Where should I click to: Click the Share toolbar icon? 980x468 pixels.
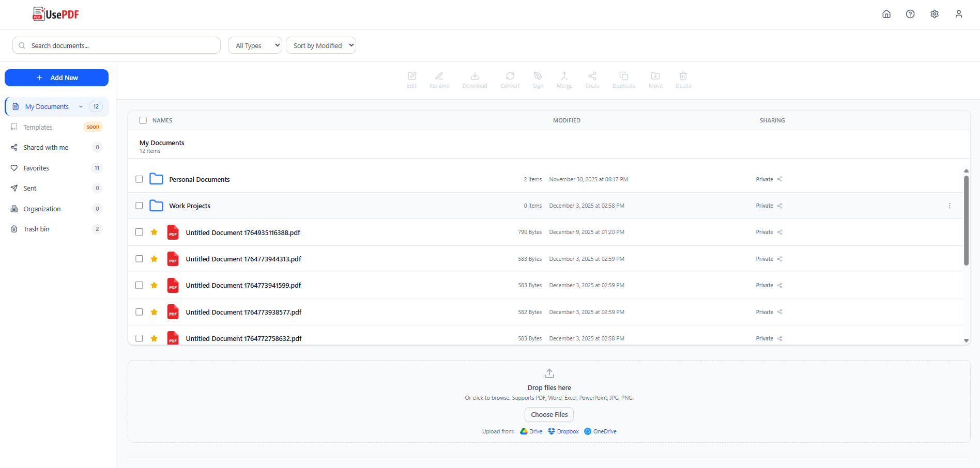[x=592, y=80]
